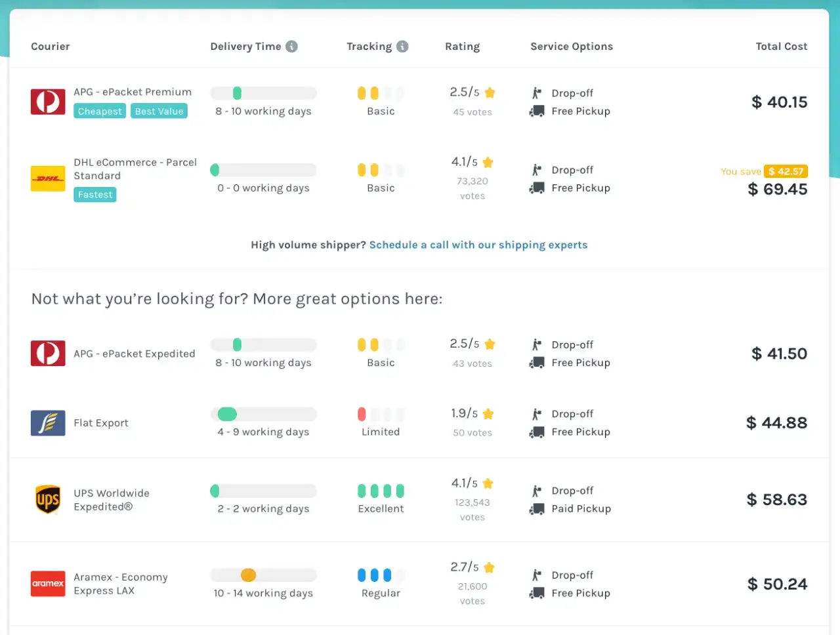840x635 pixels.
Task: Select the $ 40.15 total cost
Action: pyautogui.click(x=780, y=102)
